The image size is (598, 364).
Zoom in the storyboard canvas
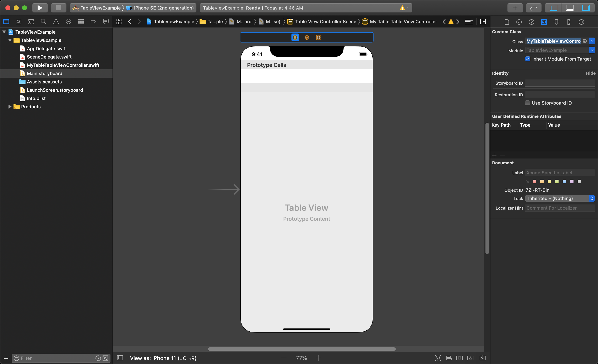[x=319, y=358]
